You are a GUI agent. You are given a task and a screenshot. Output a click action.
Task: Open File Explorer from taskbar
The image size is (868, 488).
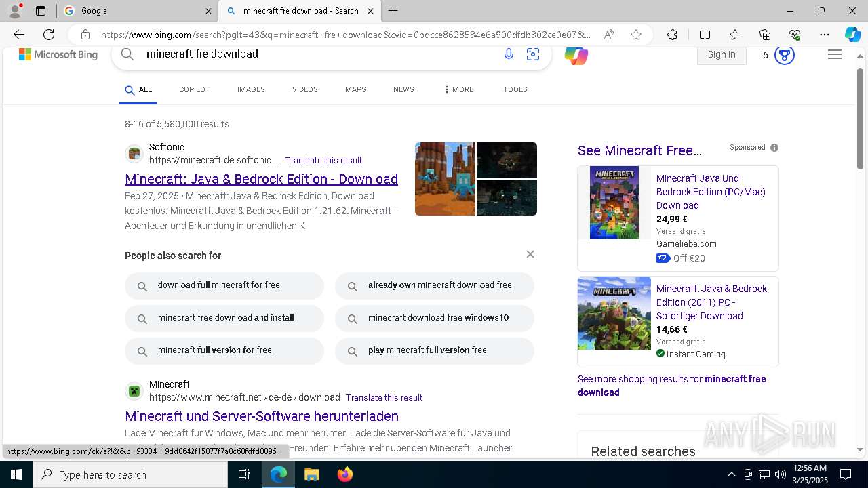311,474
